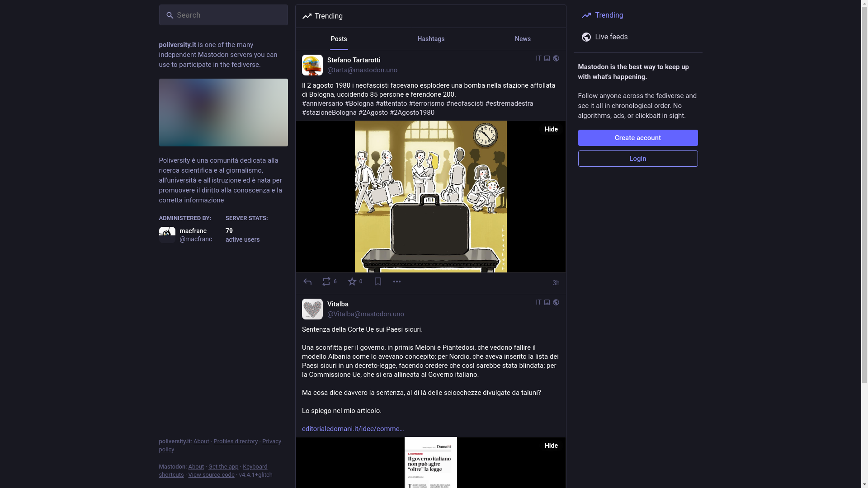
Task: Open the #Bologna hashtag
Action: [359, 103]
